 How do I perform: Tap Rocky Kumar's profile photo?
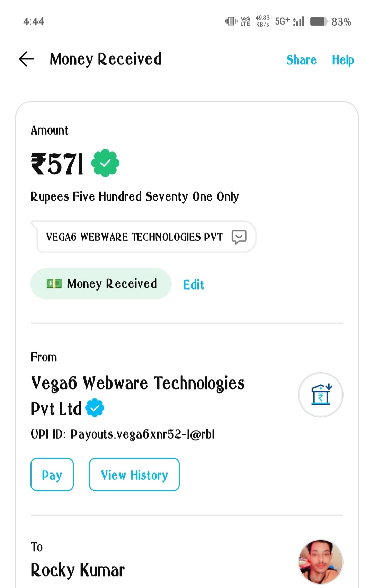321,562
